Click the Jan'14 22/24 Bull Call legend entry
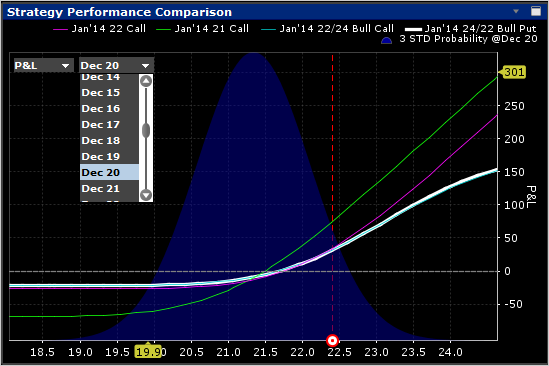 coord(327,29)
